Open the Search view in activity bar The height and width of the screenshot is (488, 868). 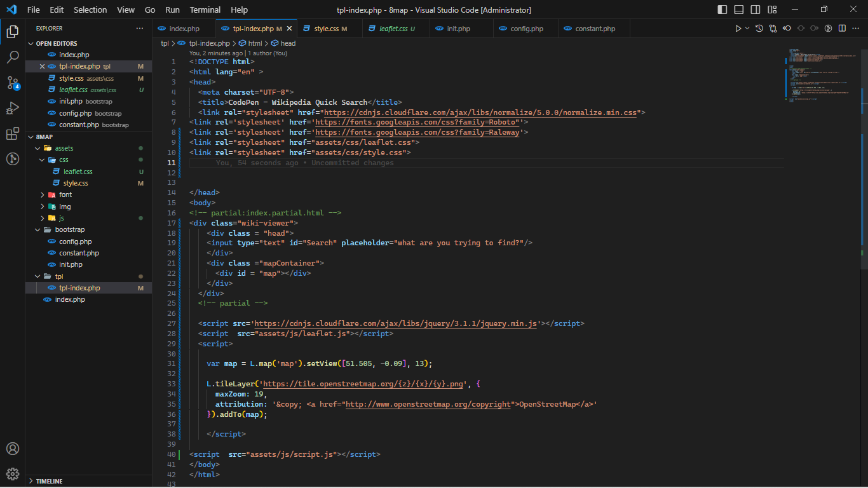(x=12, y=57)
